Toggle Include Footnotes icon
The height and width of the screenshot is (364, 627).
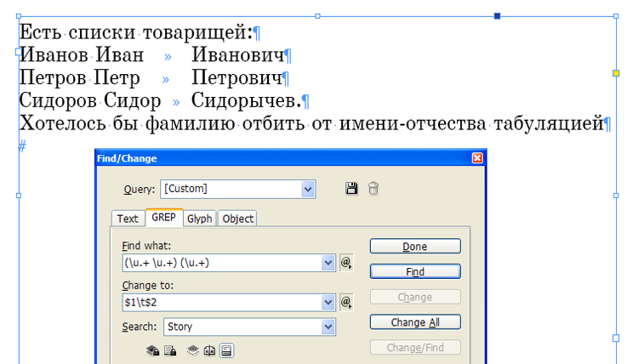[x=226, y=350]
